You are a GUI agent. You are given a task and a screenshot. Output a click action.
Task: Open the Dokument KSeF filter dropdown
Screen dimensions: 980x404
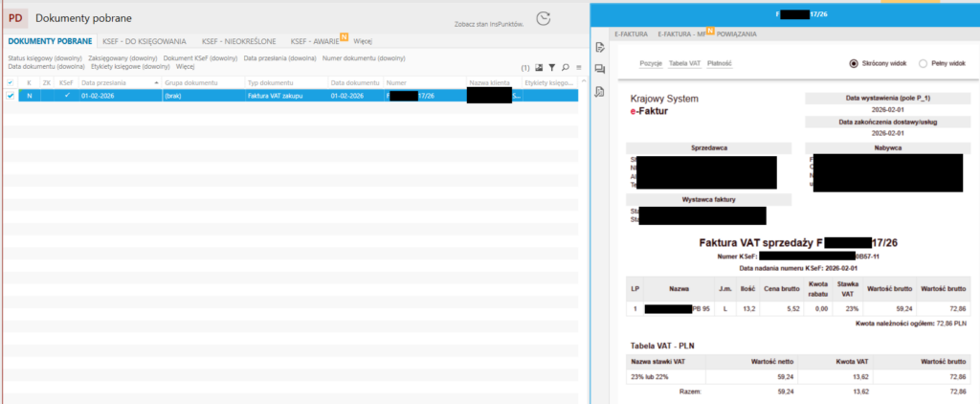(200, 58)
